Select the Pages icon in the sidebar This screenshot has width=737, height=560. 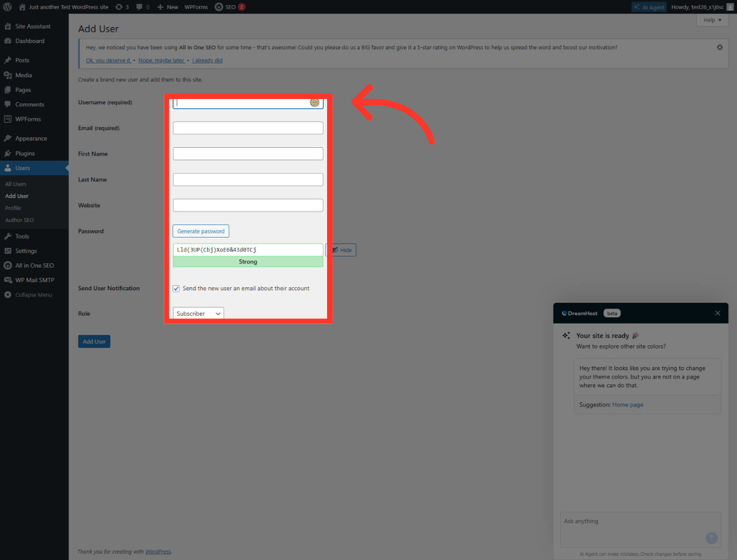click(8, 90)
